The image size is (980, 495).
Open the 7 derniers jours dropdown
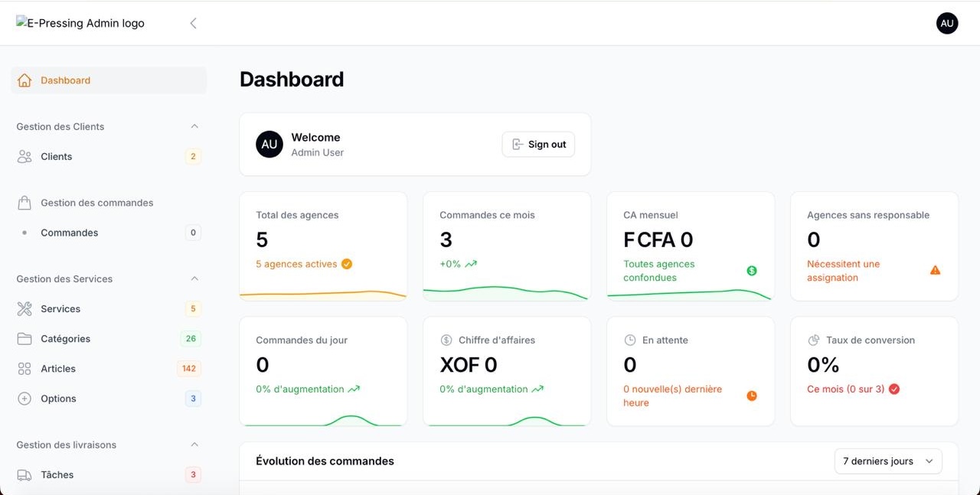888,461
